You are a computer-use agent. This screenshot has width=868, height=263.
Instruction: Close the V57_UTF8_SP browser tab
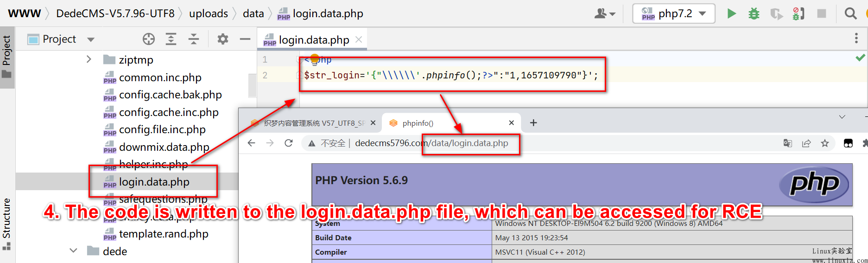click(373, 123)
